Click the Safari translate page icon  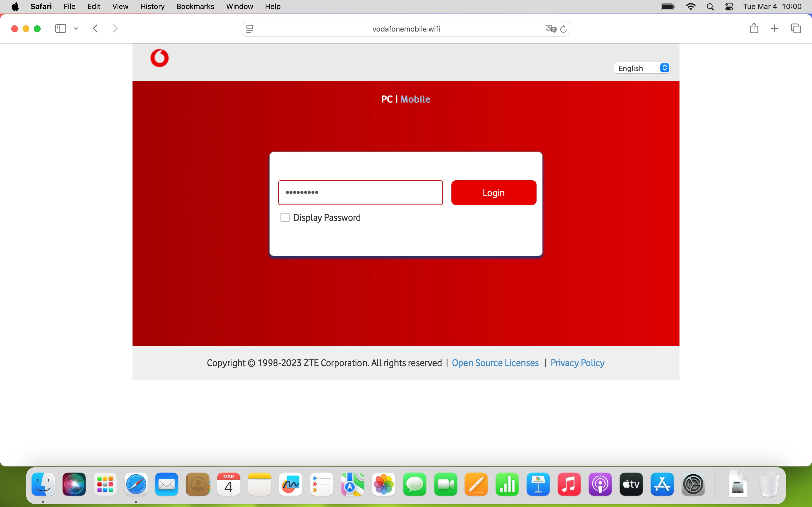551,29
